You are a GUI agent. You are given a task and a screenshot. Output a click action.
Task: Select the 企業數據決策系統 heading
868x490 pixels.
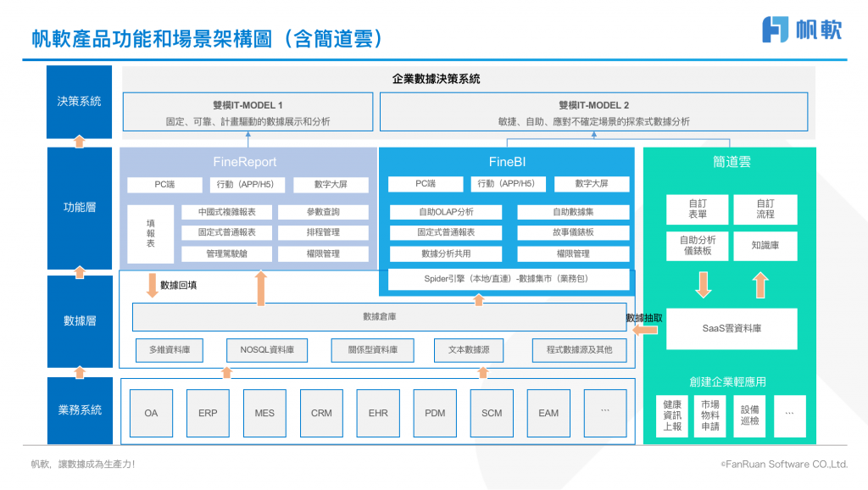437,79
